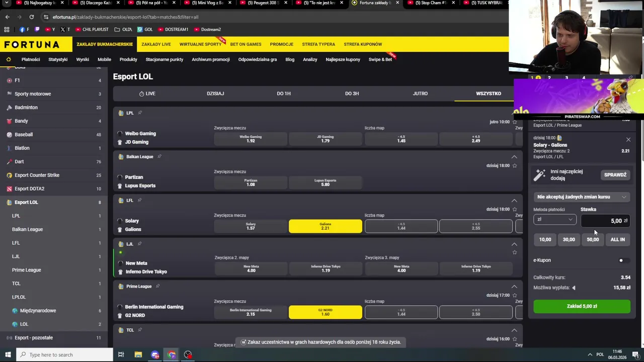Go to the Fortuna home icon
Screen dimensions: 644x362
tap(9, 59)
